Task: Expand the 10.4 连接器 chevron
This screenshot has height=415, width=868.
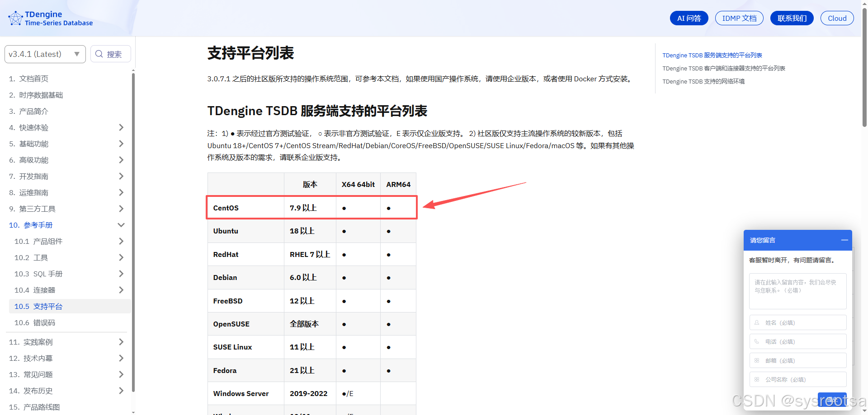Action: coord(121,290)
